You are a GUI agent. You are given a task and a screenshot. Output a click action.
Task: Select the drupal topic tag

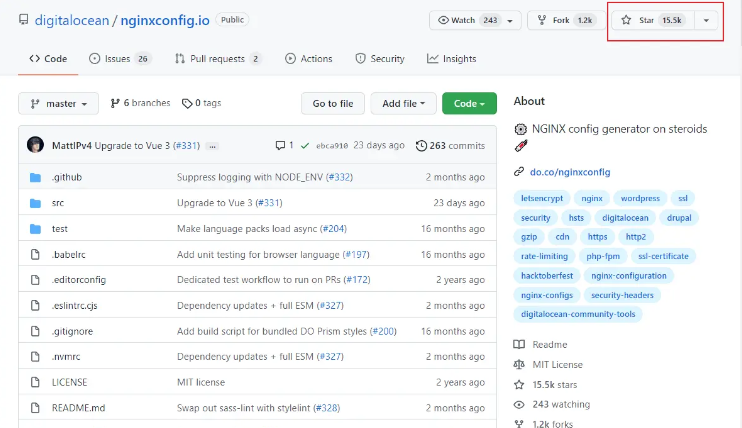coord(679,218)
